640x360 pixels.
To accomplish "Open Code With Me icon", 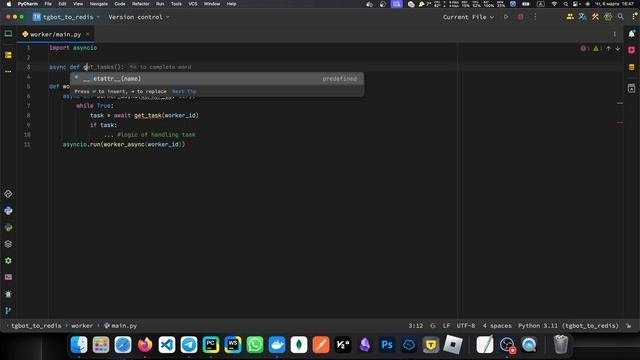I will pyautogui.click(x=570, y=17).
